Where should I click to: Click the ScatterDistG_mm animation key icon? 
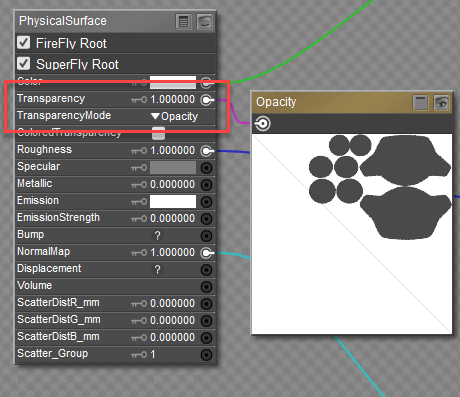[139, 321]
